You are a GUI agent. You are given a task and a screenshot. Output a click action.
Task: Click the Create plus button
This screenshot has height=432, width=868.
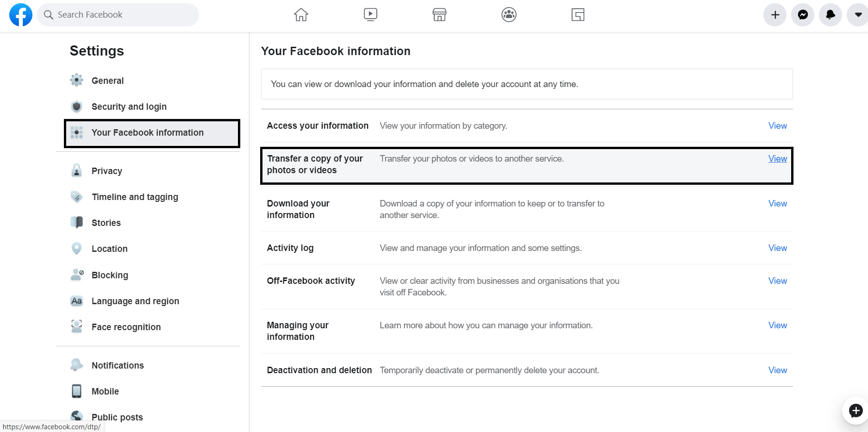coord(775,15)
